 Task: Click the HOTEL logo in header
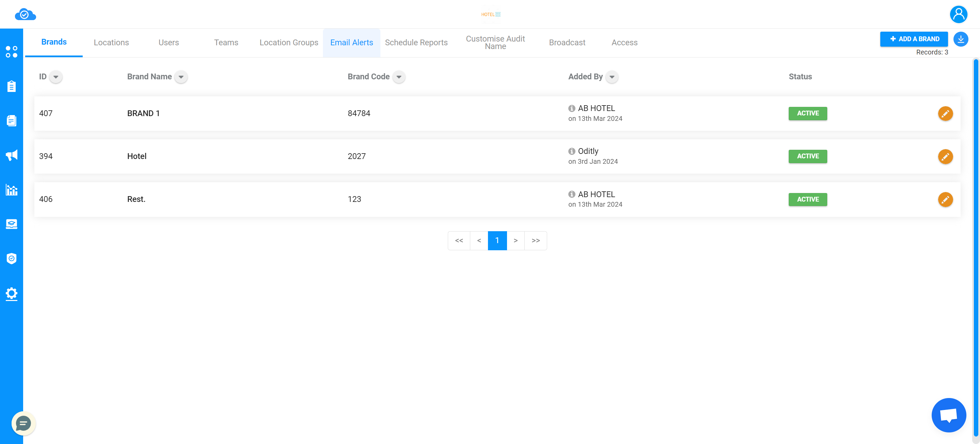click(491, 14)
